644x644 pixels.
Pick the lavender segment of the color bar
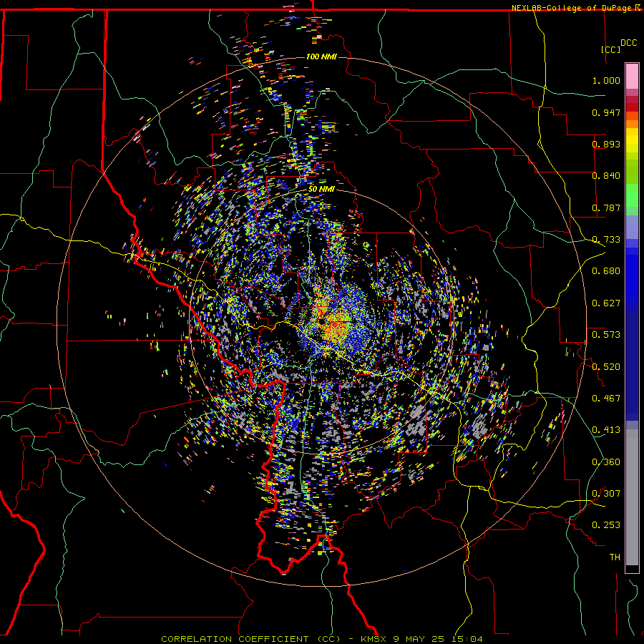(x=632, y=227)
